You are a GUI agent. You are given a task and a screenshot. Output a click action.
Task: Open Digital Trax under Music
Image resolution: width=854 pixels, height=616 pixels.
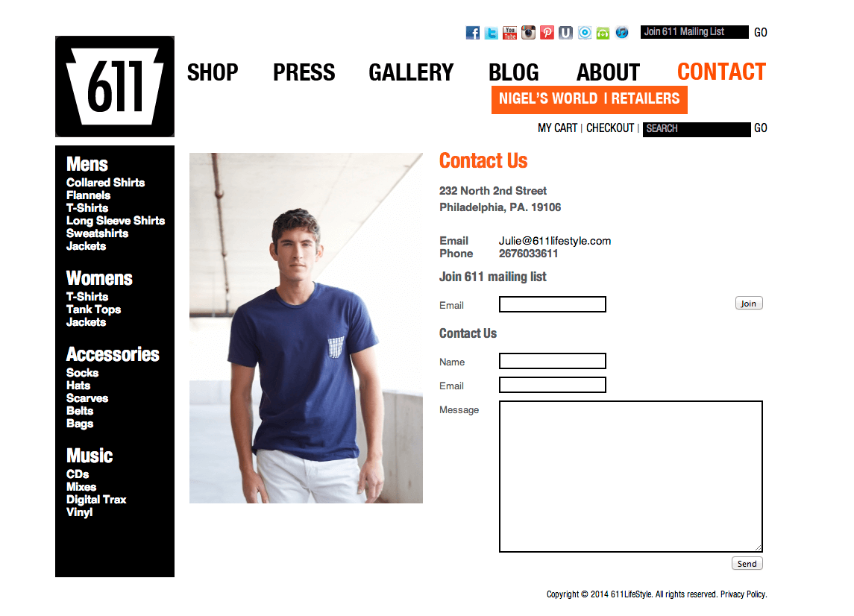coord(96,500)
